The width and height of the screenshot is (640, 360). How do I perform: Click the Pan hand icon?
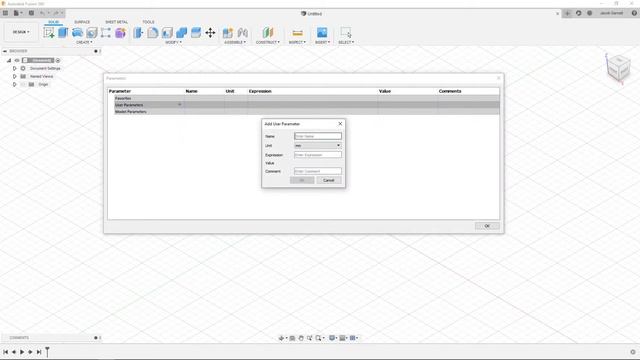(x=301, y=338)
